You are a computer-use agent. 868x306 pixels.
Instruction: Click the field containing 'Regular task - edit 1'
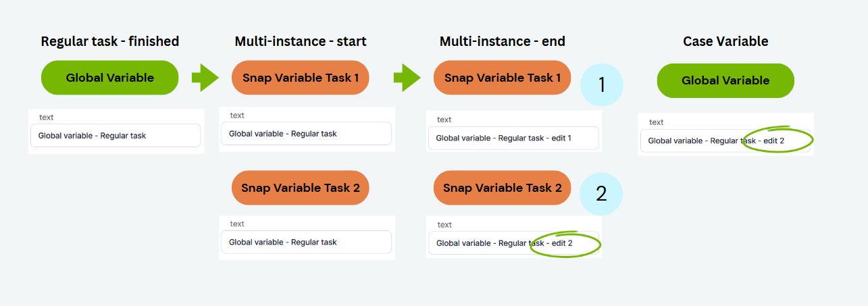pyautogui.click(x=513, y=138)
